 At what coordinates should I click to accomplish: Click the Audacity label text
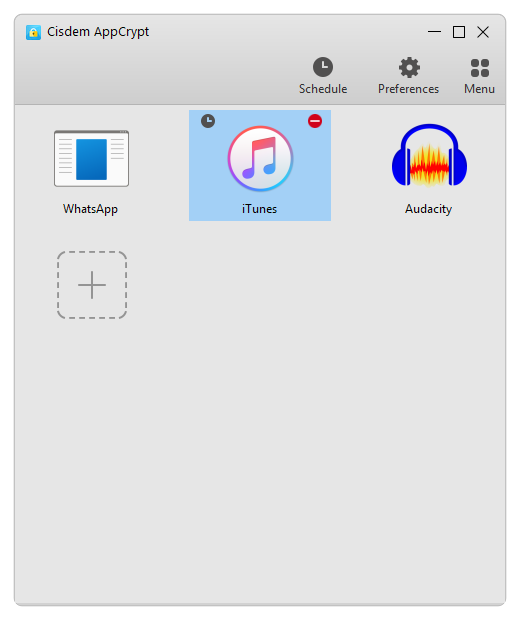click(428, 209)
